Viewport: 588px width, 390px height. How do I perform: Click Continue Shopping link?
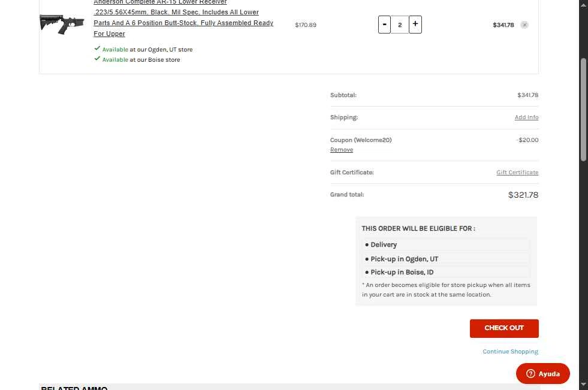(510, 352)
